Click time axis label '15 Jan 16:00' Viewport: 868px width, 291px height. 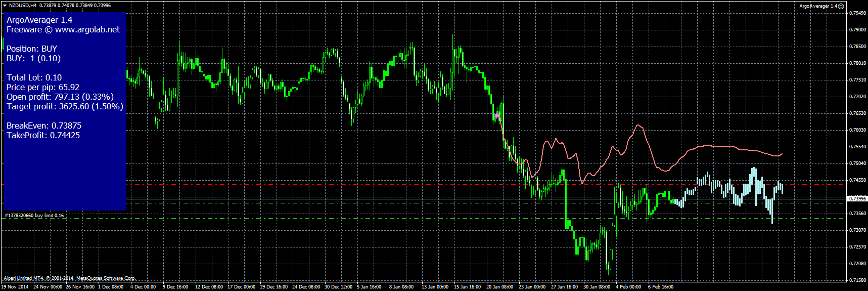point(468,287)
